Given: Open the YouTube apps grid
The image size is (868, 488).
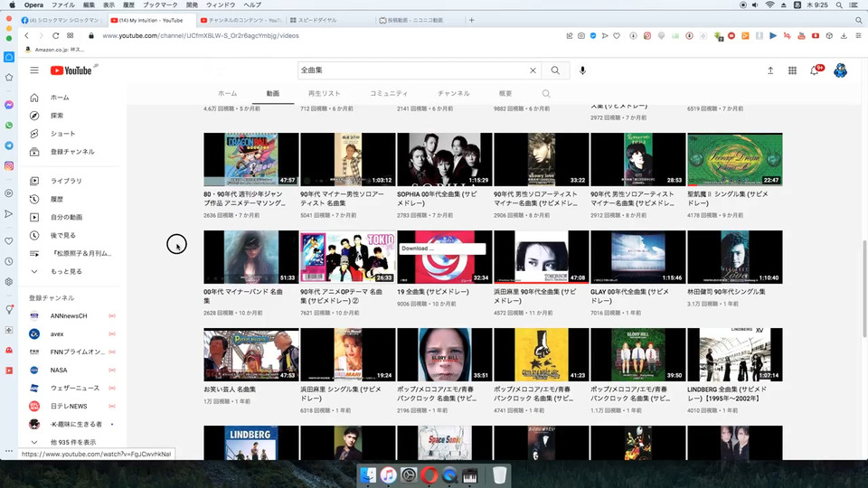Looking at the screenshot, I should pyautogui.click(x=792, y=70).
